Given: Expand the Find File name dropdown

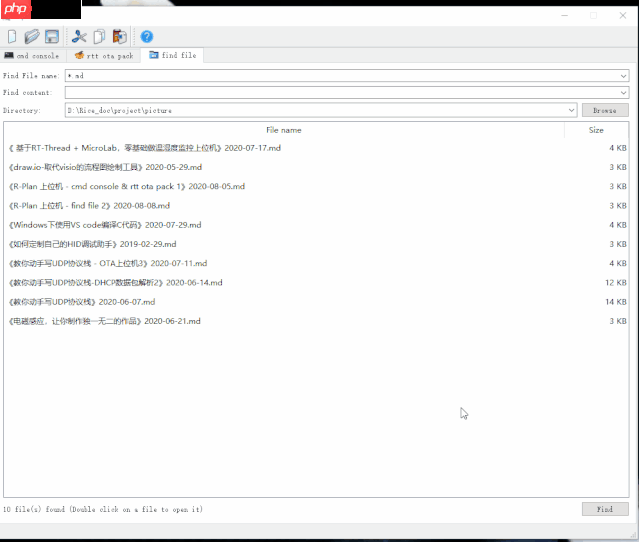Looking at the screenshot, I should coord(623,75).
